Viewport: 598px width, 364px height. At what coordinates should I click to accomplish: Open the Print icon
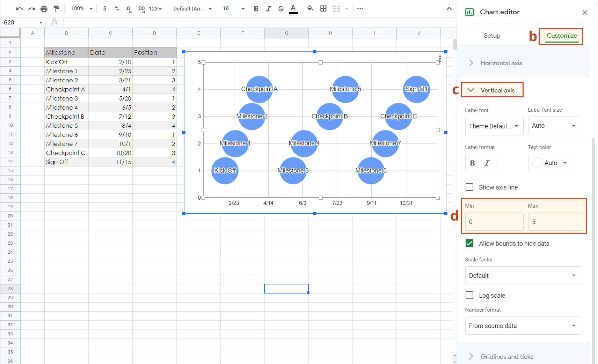pyautogui.click(x=44, y=8)
